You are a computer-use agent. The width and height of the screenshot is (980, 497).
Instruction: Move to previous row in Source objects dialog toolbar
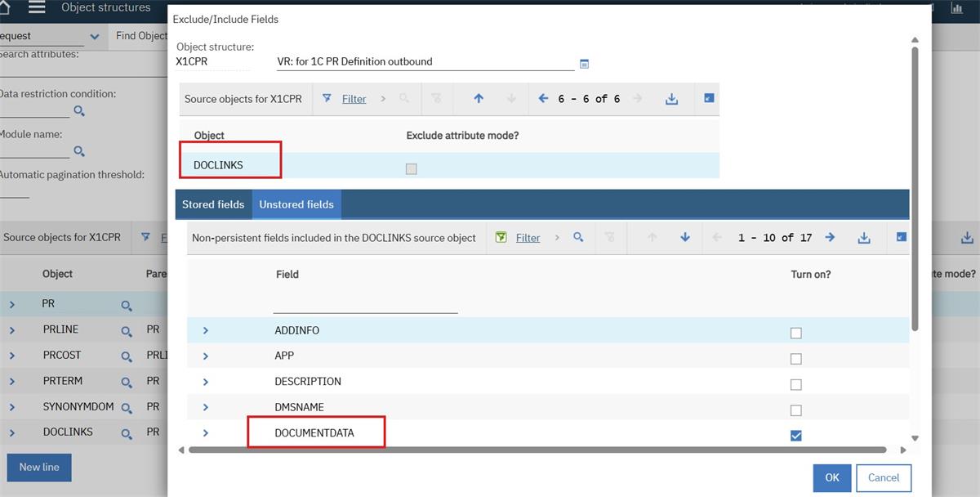479,98
